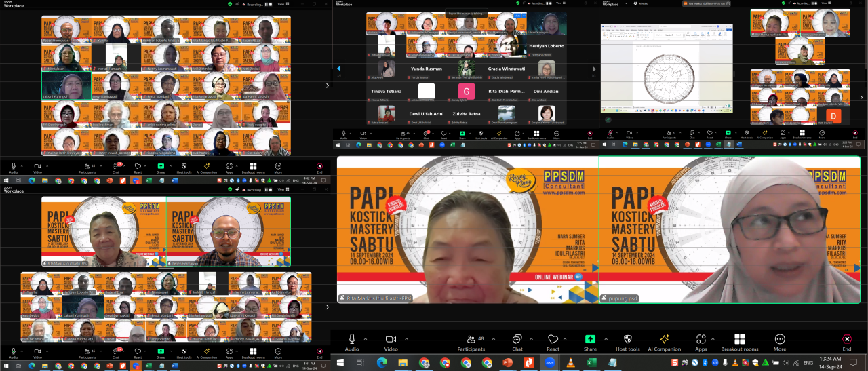
Task: Open Microsoft Edge on the 10:24 AM taskbar
Action: 382,363
